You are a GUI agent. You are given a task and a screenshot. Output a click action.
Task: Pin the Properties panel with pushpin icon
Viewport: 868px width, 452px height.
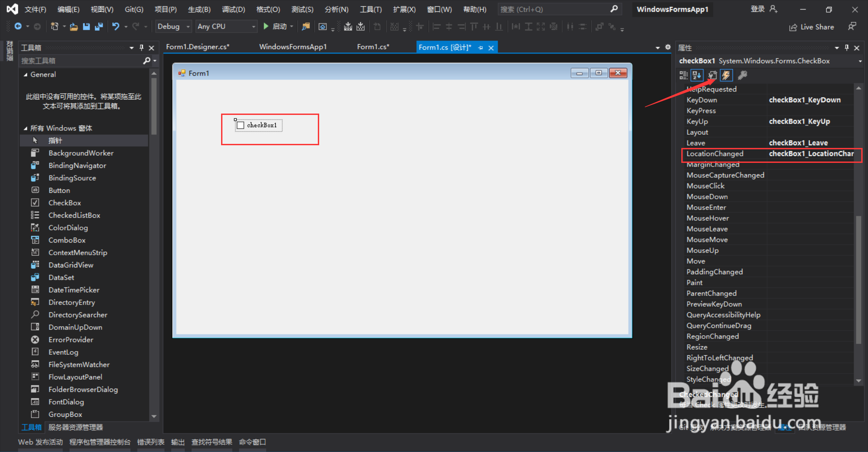(847, 48)
